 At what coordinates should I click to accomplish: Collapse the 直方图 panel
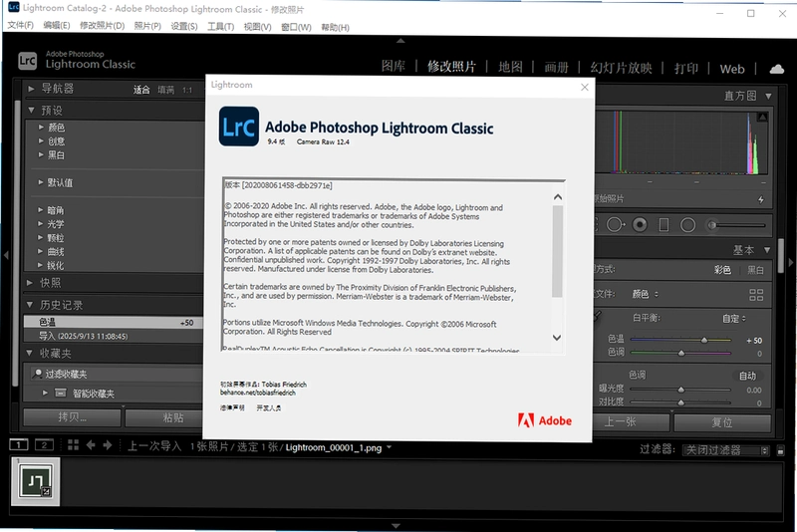click(x=768, y=96)
